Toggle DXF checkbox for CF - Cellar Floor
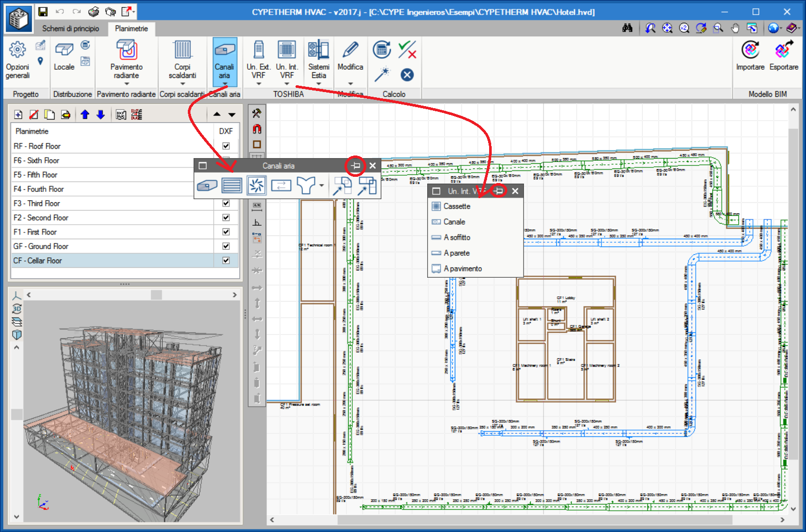The height and width of the screenshot is (532, 806). pos(226,261)
